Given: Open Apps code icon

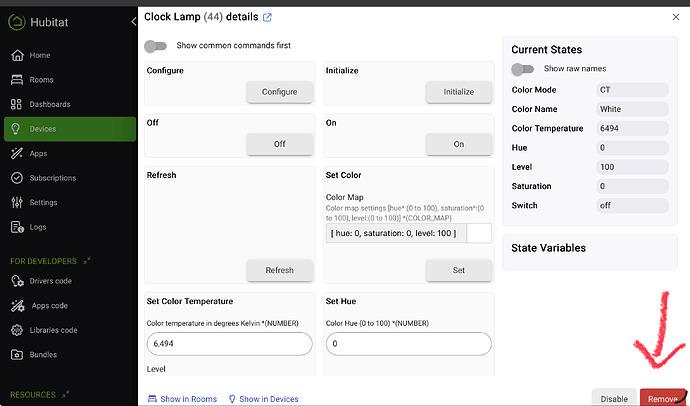Looking at the screenshot, I should pos(18,306).
